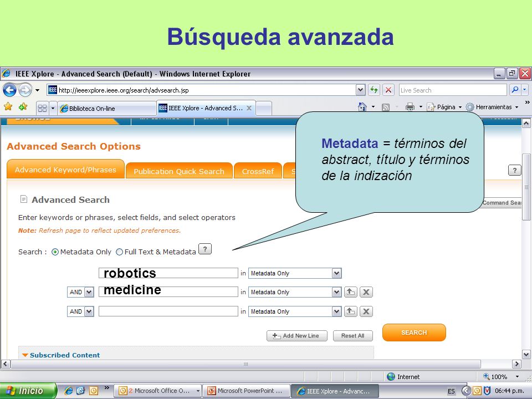The image size is (532, 399).
Task: Open the 100% zoom level control
Action: click(x=501, y=377)
